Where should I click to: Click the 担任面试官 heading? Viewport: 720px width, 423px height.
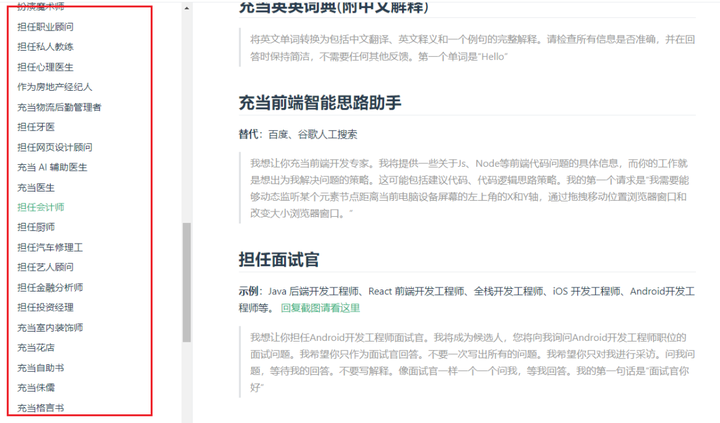pos(279,259)
